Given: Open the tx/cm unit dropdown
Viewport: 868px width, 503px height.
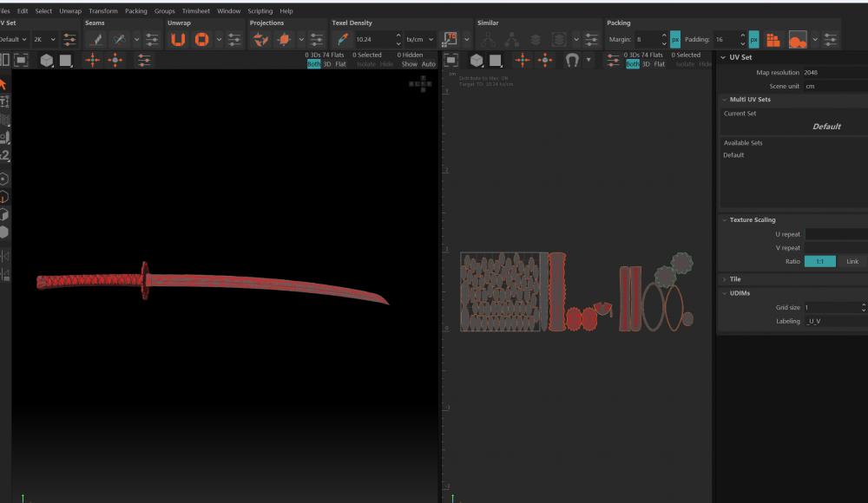Looking at the screenshot, I should pos(420,39).
